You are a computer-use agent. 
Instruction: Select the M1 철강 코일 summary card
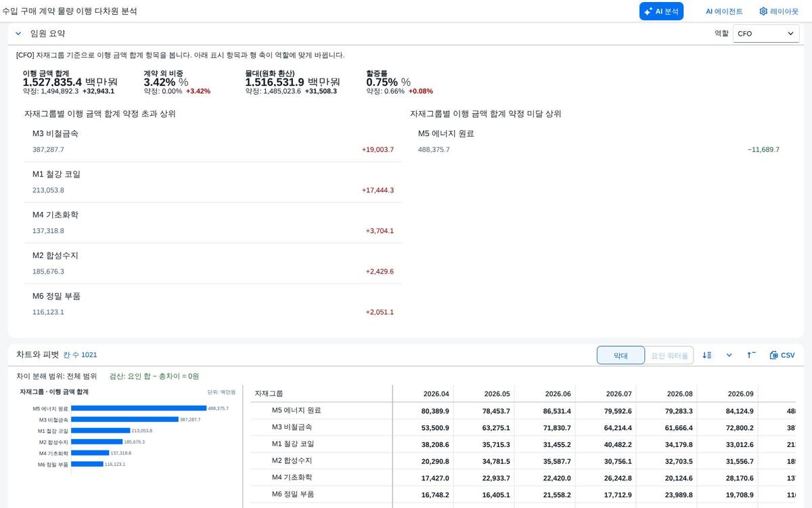(213, 182)
